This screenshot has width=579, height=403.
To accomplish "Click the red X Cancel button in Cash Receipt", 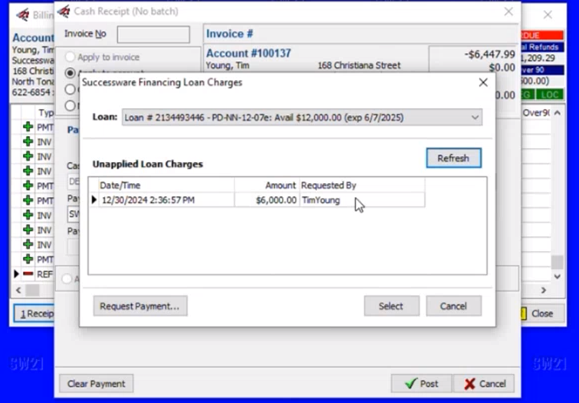I will [x=484, y=384].
